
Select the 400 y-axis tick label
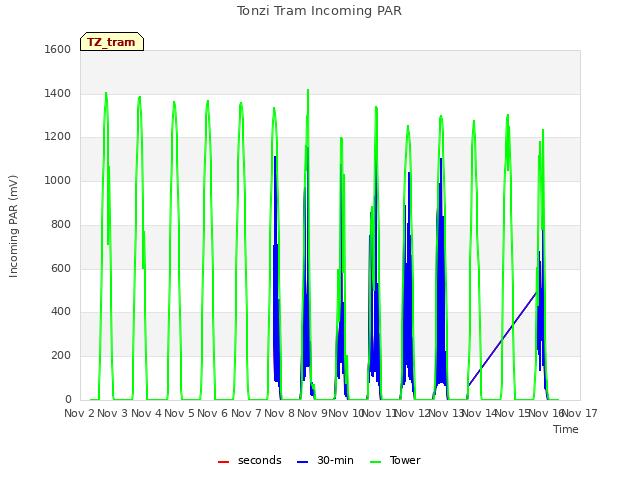[61, 312]
